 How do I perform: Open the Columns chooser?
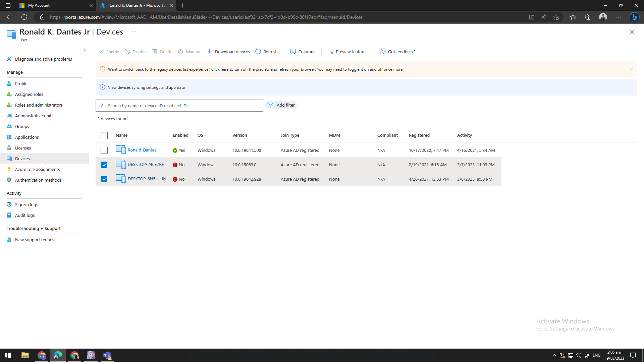coord(303,52)
